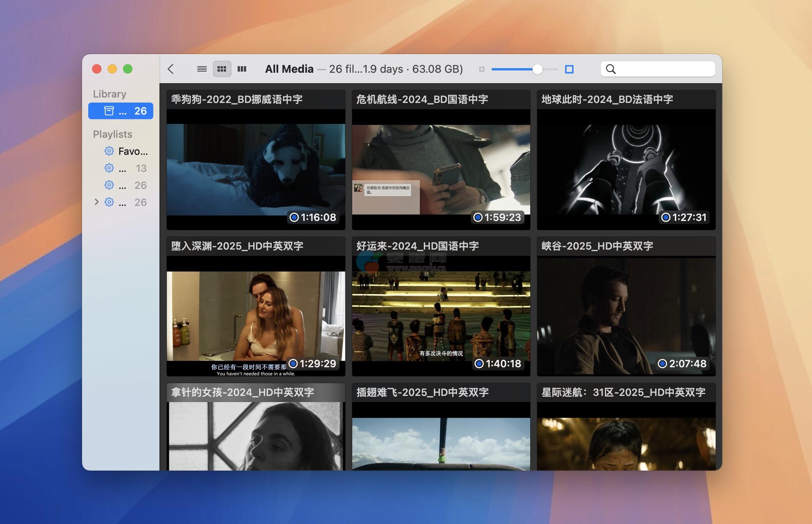This screenshot has width=812, height=524.
Task: Click the title 地球此时-2024_BD法语中字
Action: coord(607,99)
